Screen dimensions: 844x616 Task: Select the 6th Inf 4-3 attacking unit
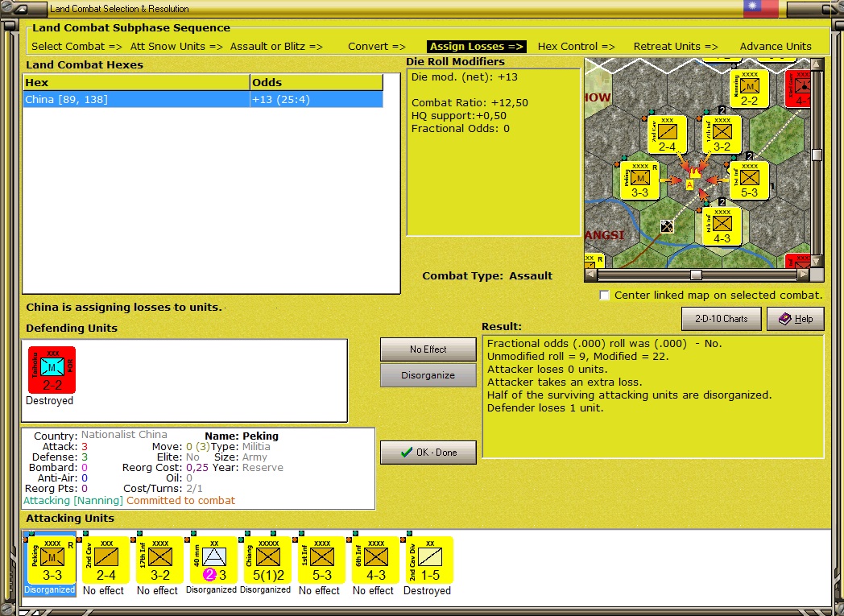pos(376,560)
